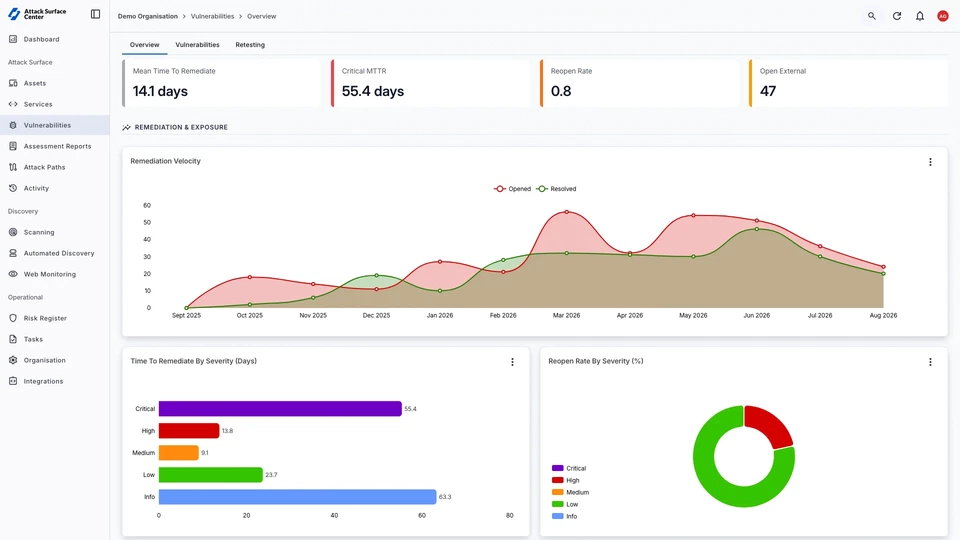
Task: Open Reopen Rate By Severity options menu
Action: point(930,362)
